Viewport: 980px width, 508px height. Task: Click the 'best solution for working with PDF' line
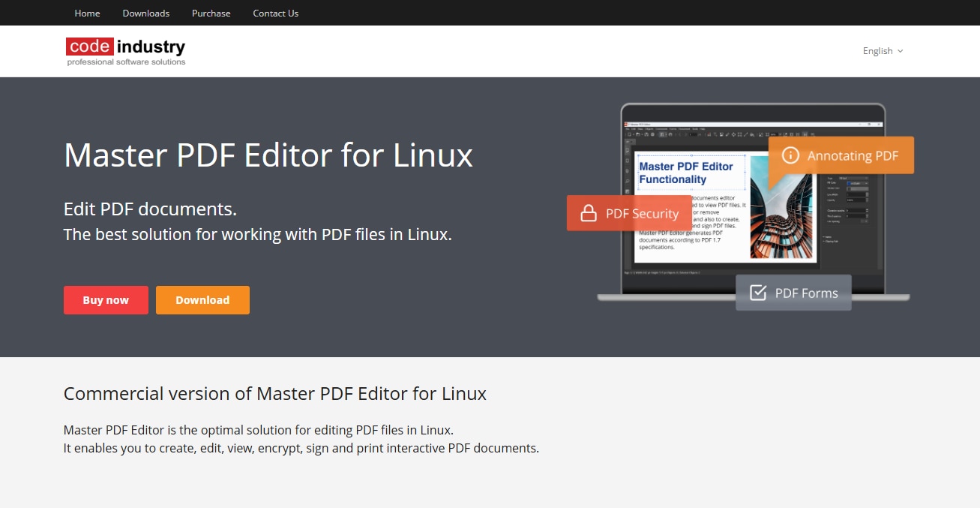[x=258, y=234]
